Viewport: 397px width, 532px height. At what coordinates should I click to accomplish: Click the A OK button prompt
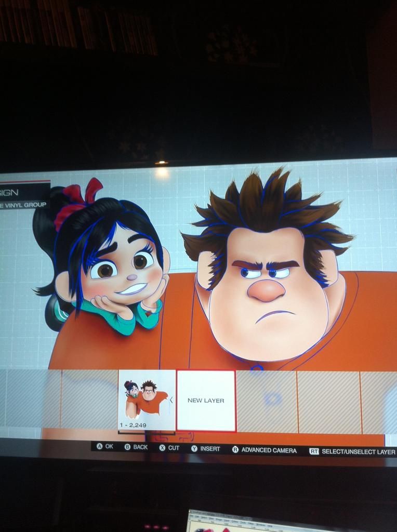105,446
